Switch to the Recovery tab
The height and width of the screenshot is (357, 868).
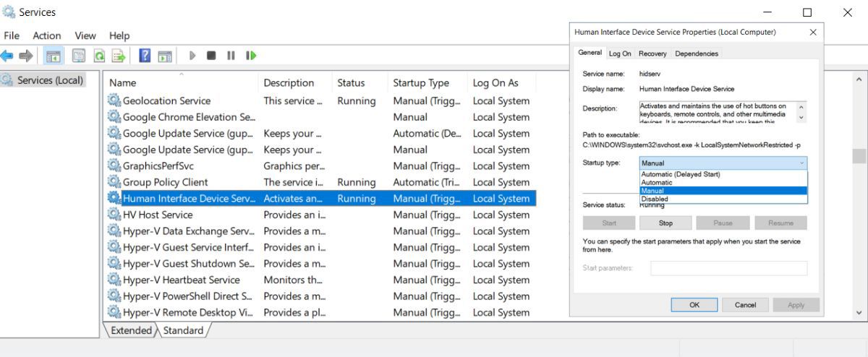(x=652, y=53)
